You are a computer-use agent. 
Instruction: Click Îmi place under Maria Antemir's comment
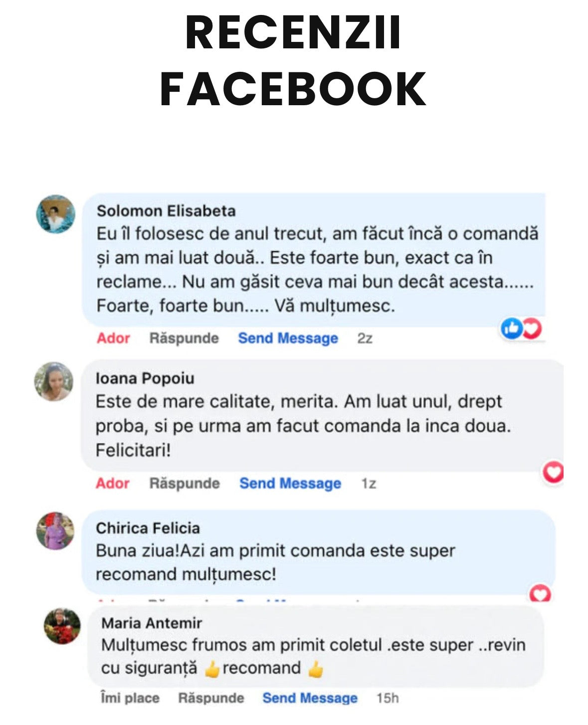pos(130,698)
